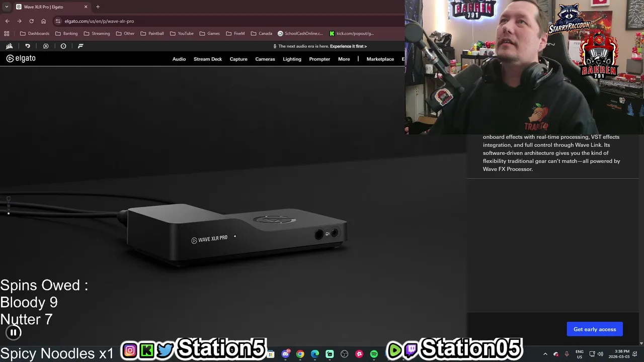644x362 pixels.
Task: Open the network tray icon
Action: tap(592, 354)
